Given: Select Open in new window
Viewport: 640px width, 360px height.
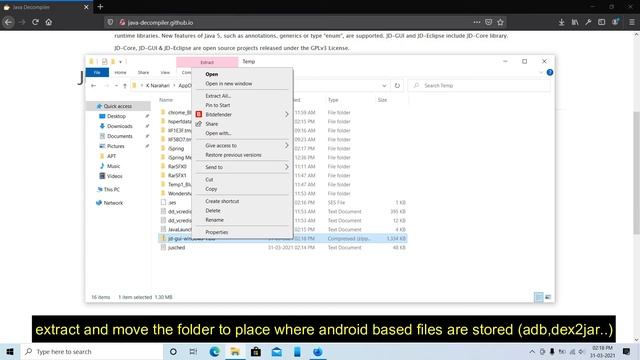Looking at the screenshot, I should click(x=229, y=84).
